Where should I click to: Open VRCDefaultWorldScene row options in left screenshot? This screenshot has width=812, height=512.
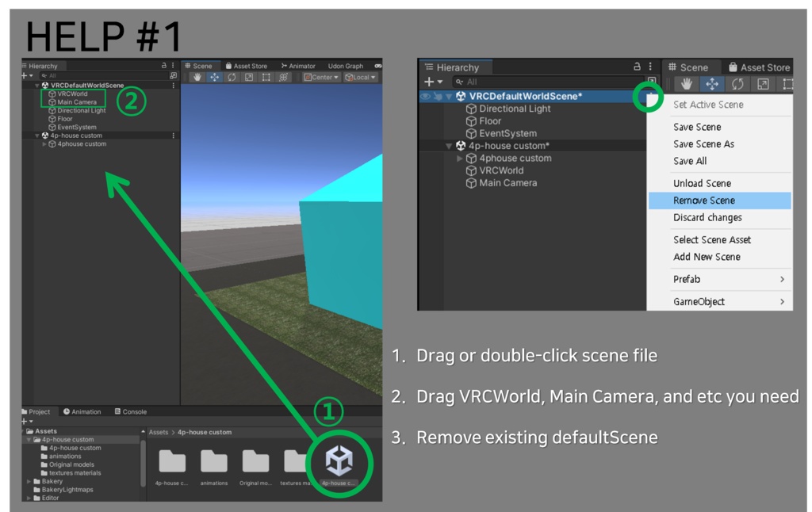coord(174,86)
